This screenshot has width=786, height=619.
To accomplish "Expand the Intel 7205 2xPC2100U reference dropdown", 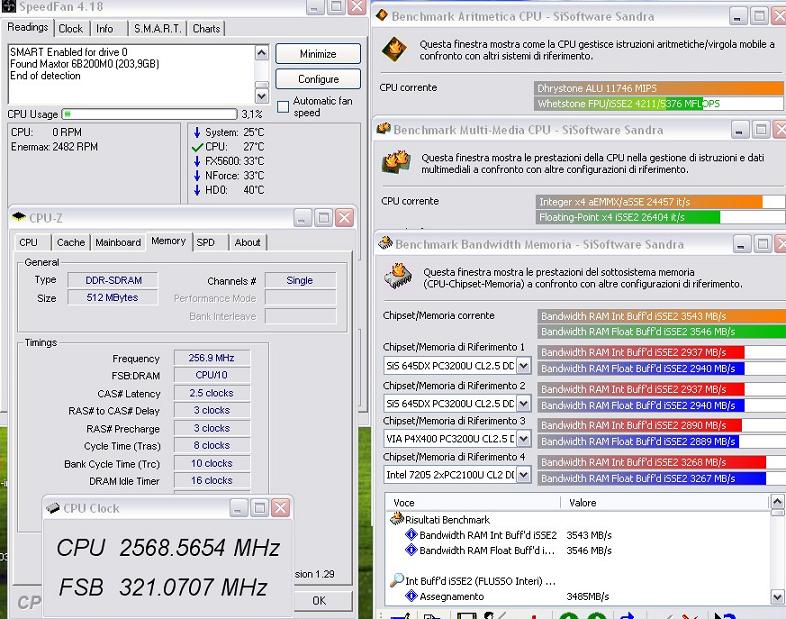I will 523,474.
